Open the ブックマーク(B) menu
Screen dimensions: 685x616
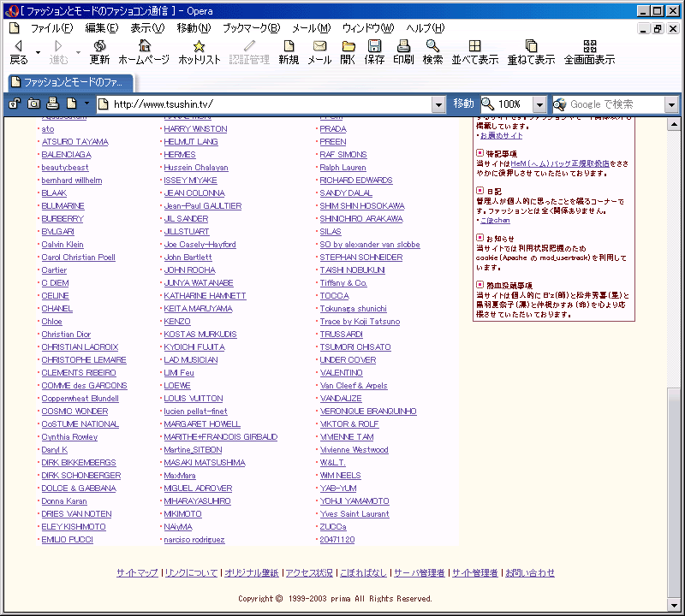tap(251, 28)
